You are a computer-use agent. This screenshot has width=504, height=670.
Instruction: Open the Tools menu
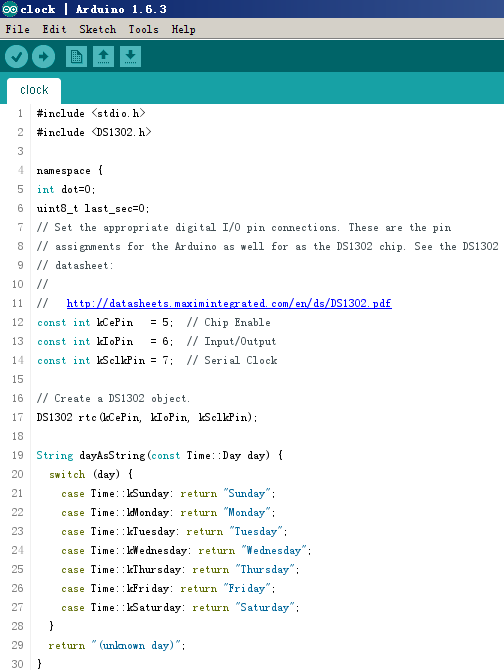coord(144,29)
